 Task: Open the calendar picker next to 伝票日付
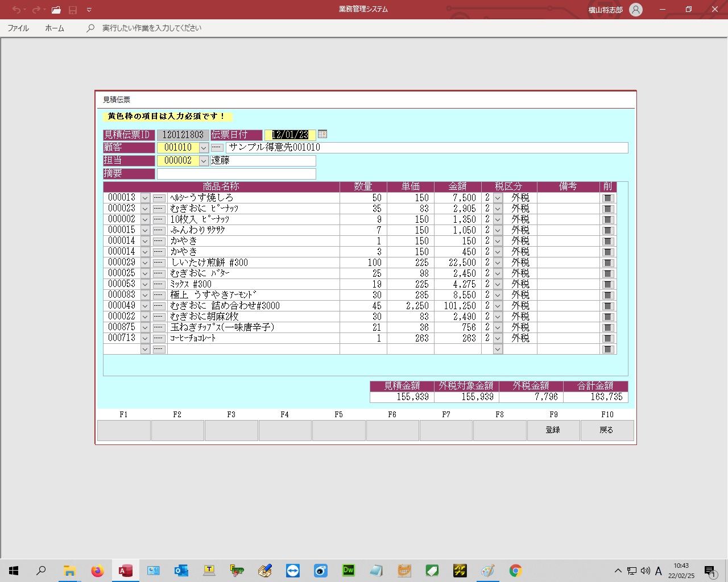322,134
